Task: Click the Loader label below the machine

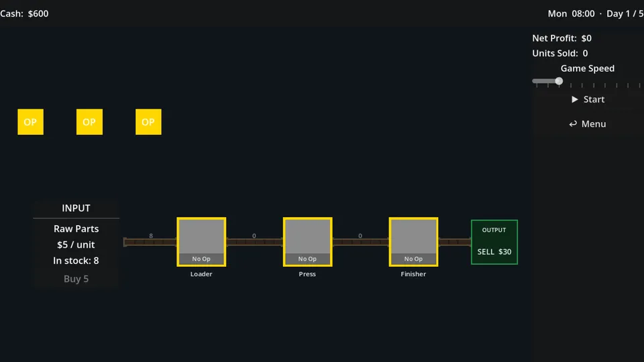Action: coord(201,274)
